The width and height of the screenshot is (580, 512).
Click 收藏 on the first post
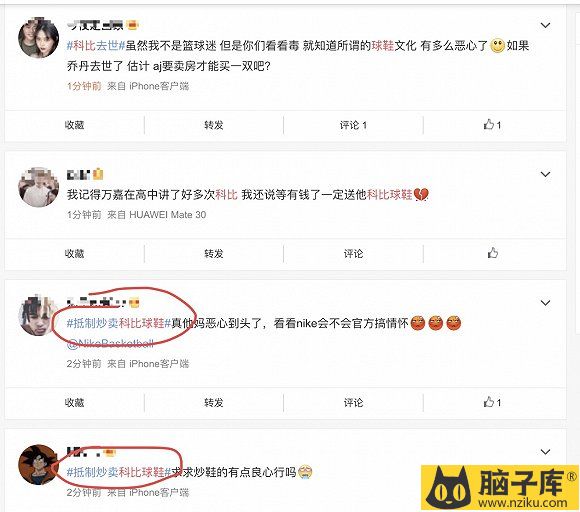[x=74, y=125]
